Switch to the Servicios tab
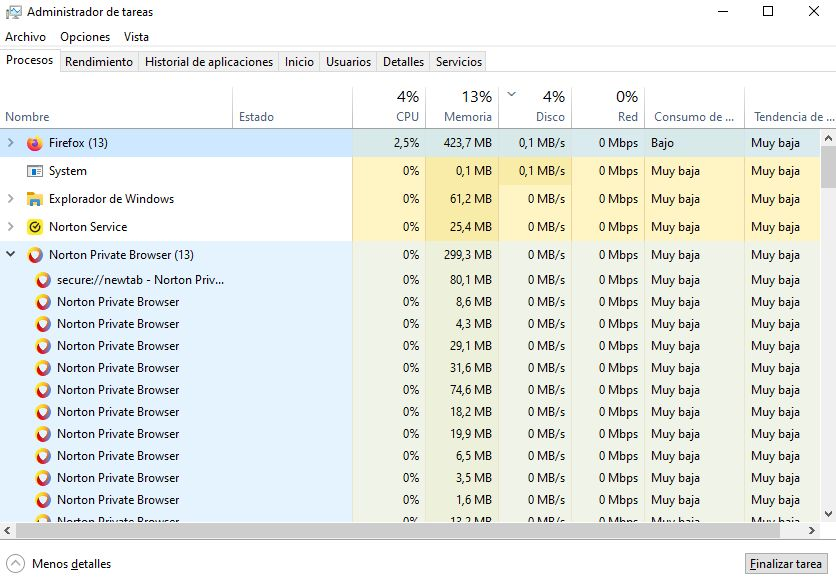 pyautogui.click(x=459, y=62)
